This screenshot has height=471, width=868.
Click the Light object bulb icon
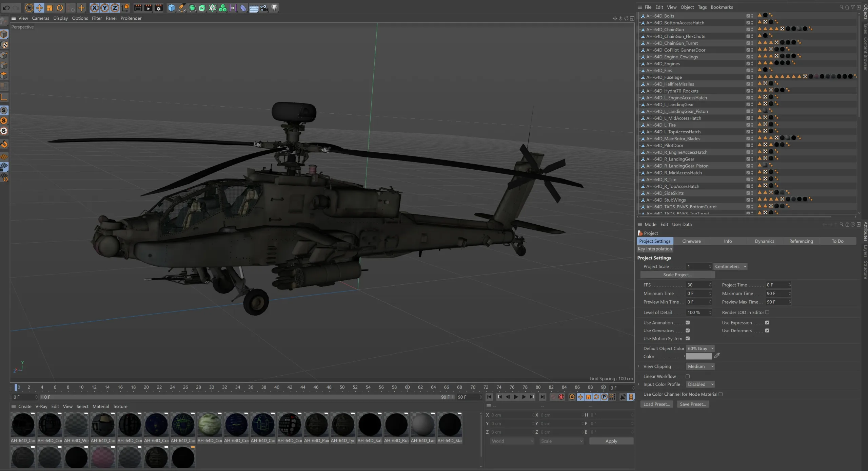click(x=274, y=8)
